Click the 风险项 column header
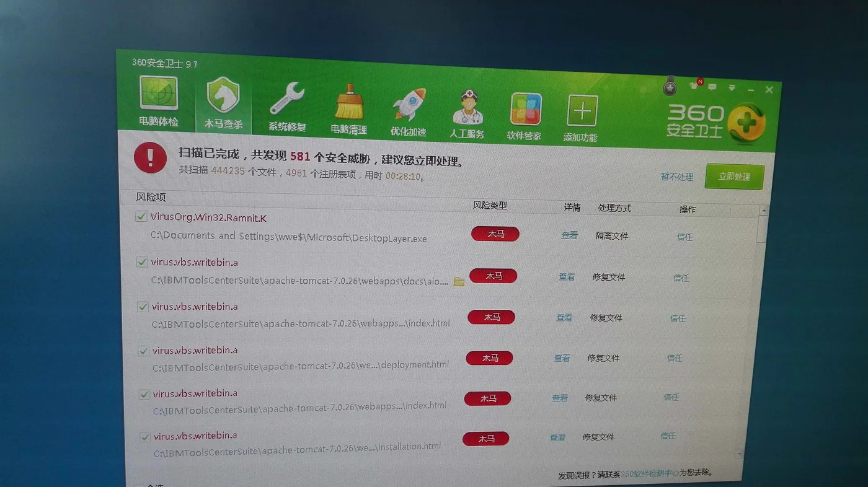Image resolution: width=868 pixels, height=487 pixels. click(151, 197)
